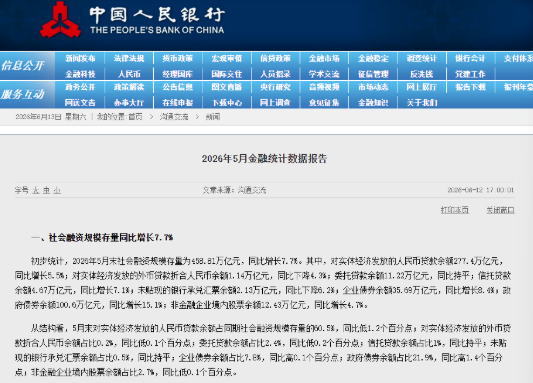533x383 pixels.
Task: Click the People's Bank of China red logo
Action: point(60,19)
